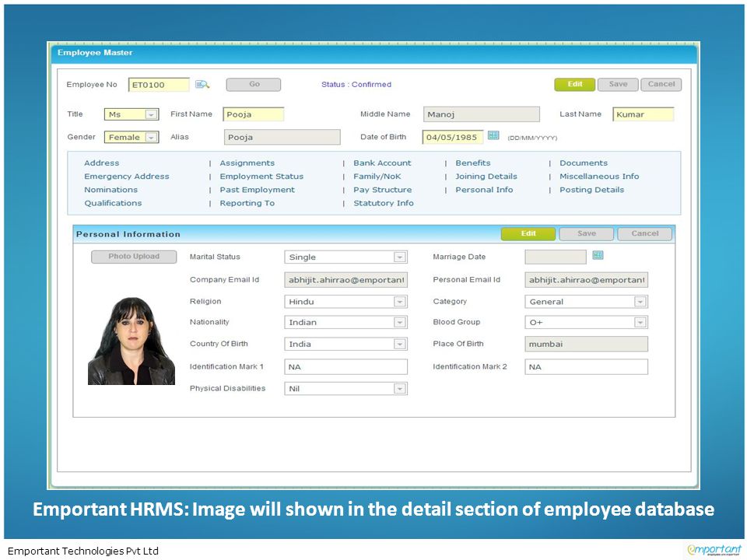Click the Identification Mark 2 field
Image resolution: width=747 pixels, height=560 pixels.
click(587, 366)
